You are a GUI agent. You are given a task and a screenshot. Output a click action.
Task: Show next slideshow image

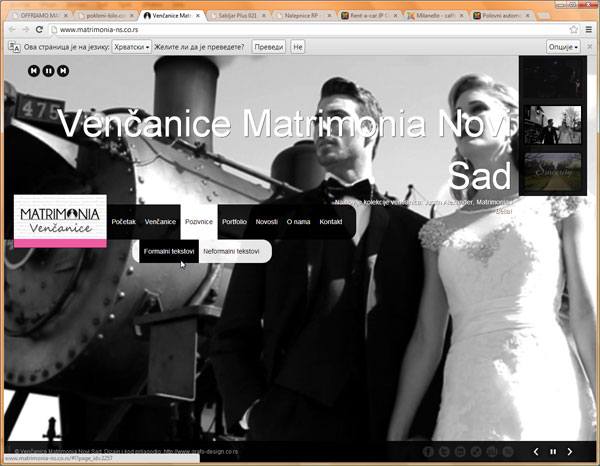[x=570, y=452]
